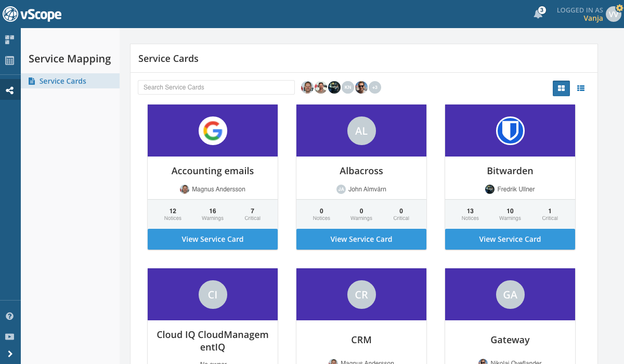Filter by fifth owner avatar with sunglasses

point(361,87)
